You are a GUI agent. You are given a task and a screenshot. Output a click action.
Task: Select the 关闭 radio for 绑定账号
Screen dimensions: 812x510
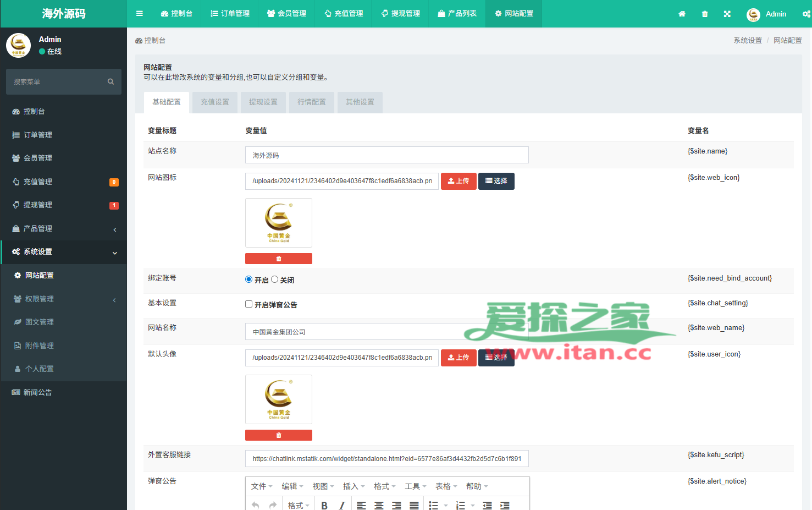click(x=274, y=279)
